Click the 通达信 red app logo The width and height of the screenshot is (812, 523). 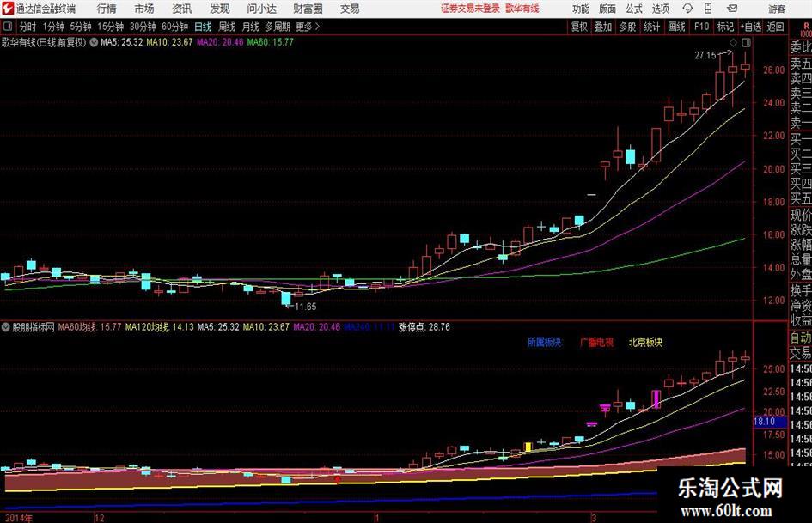(x=7, y=9)
